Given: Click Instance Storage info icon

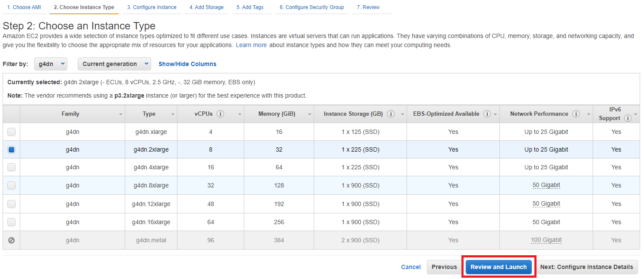Looking at the screenshot, I should 391,114.
